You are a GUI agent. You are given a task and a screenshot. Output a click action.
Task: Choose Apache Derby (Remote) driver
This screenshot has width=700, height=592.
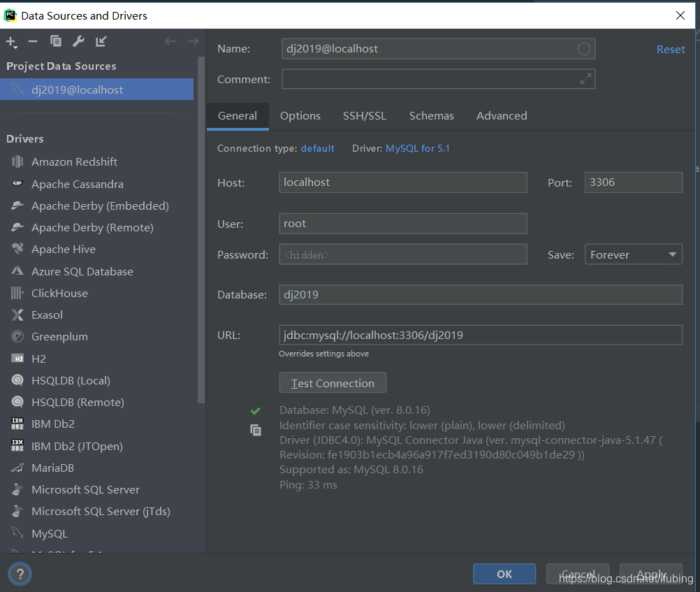pyautogui.click(x=97, y=228)
